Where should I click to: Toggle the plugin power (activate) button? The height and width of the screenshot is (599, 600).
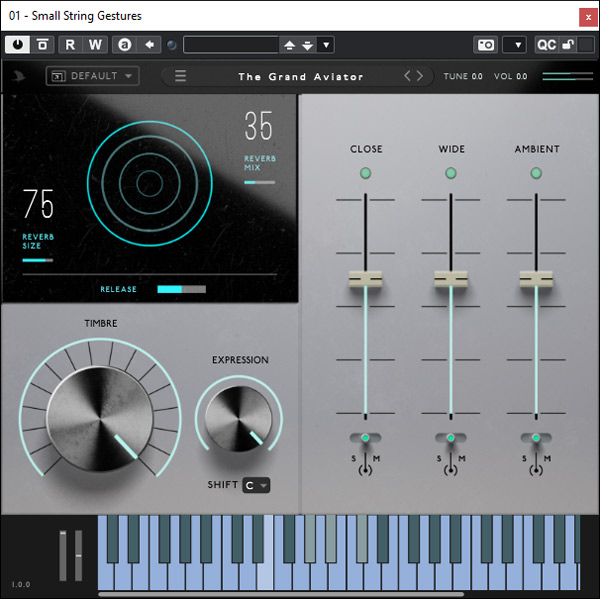[x=19, y=44]
